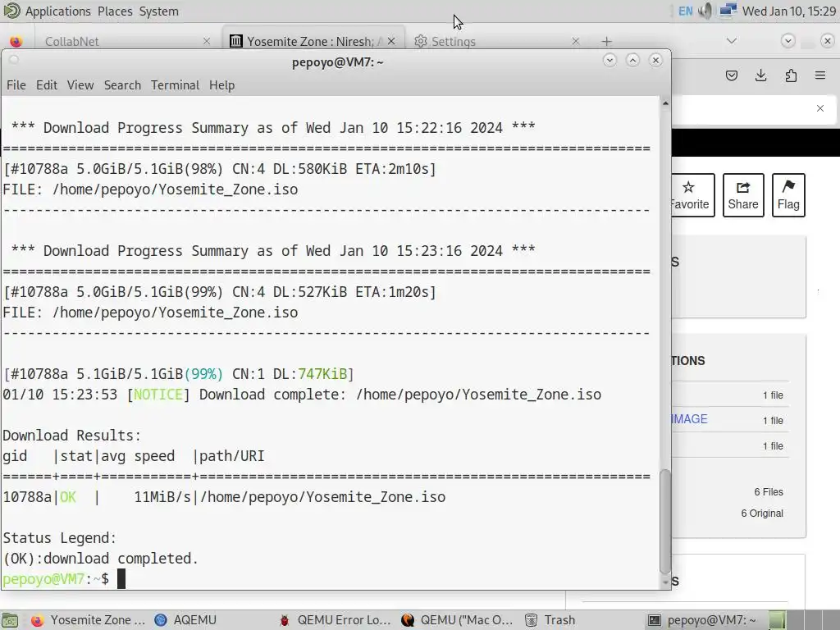Open the Terminal menu in terminal
Screen dimensions: 840x630
click(x=176, y=85)
